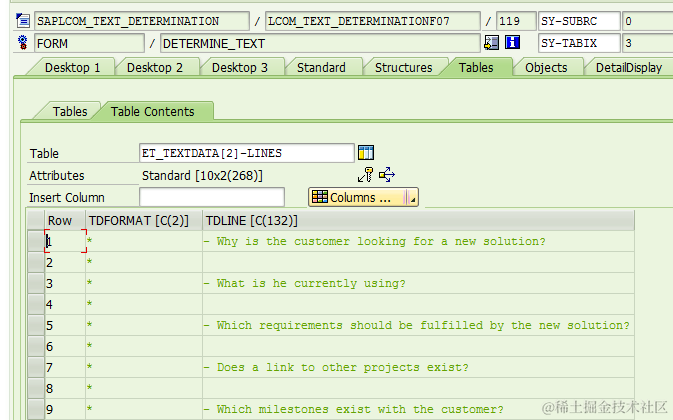Open the DetailDisplay tab
Screen dimensions: 673x420
pyautogui.click(x=629, y=68)
